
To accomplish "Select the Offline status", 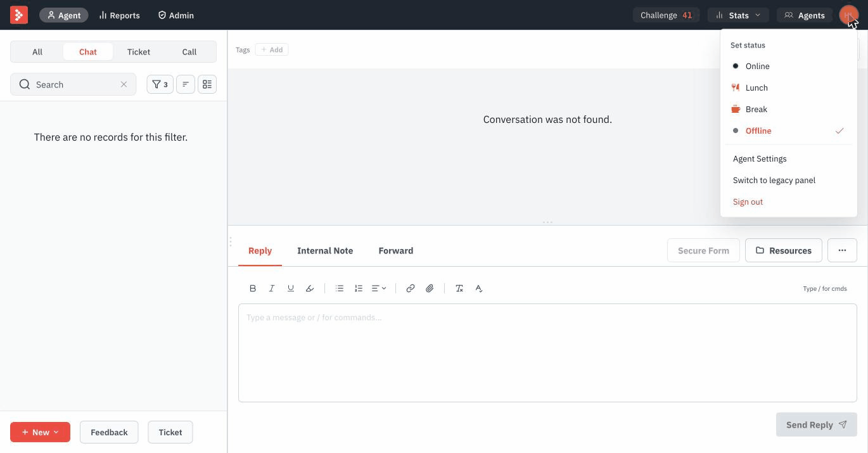I will tap(789, 131).
